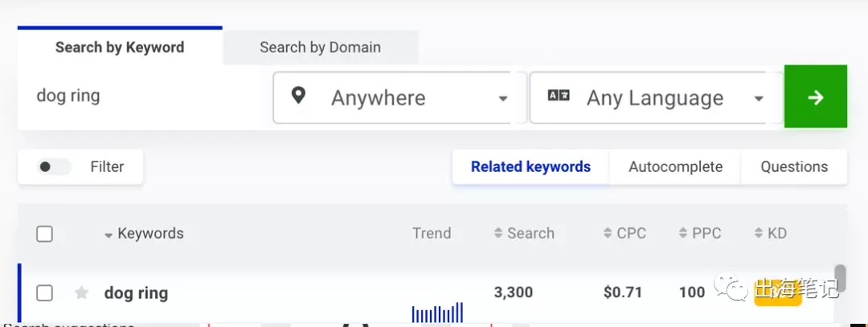The width and height of the screenshot is (868, 327).
Task: Sort by Search volume arrows
Action: [497, 234]
